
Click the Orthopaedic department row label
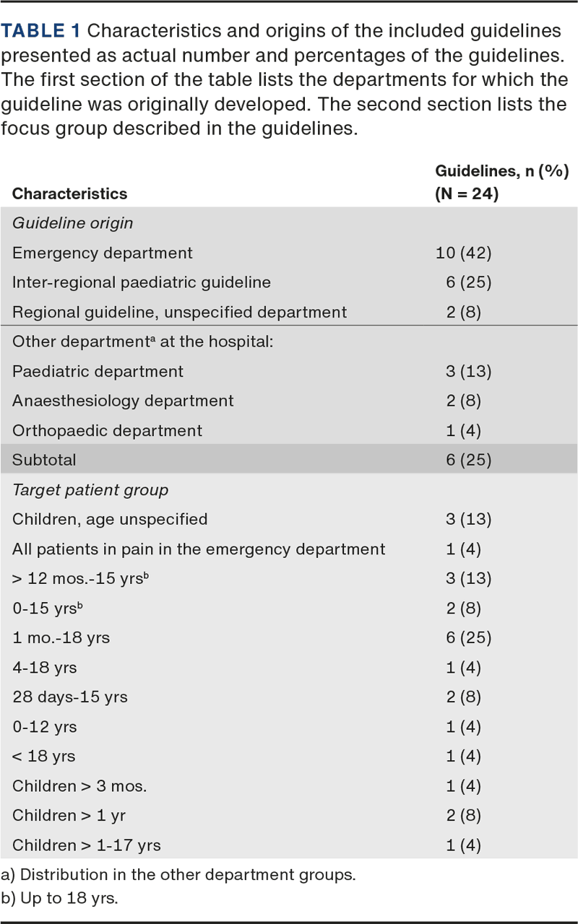point(107,430)
